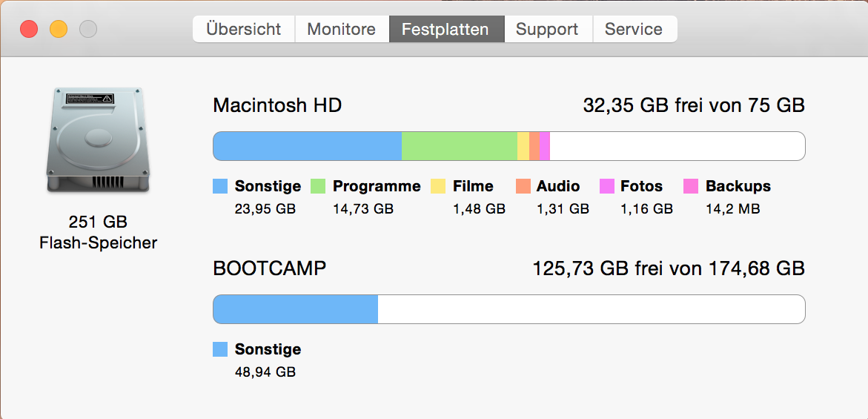868x419 pixels.
Task: Click the blue Sonstige swatch under Macintosh HD
Action: pos(220,186)
